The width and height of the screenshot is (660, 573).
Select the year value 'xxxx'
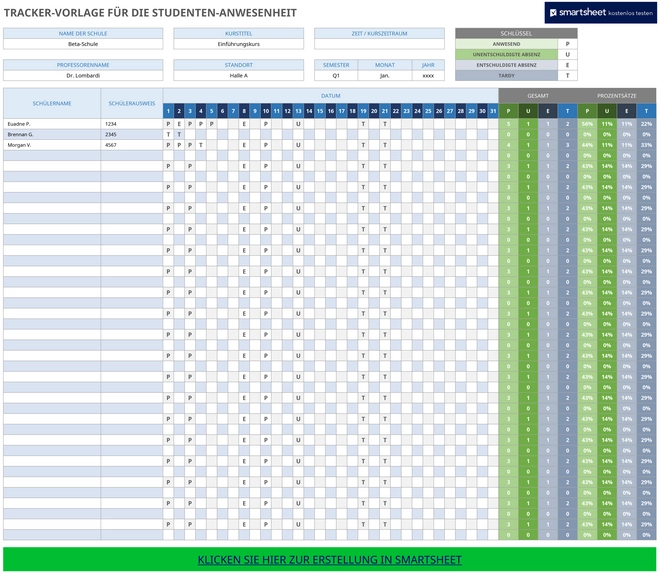(428, 76)
